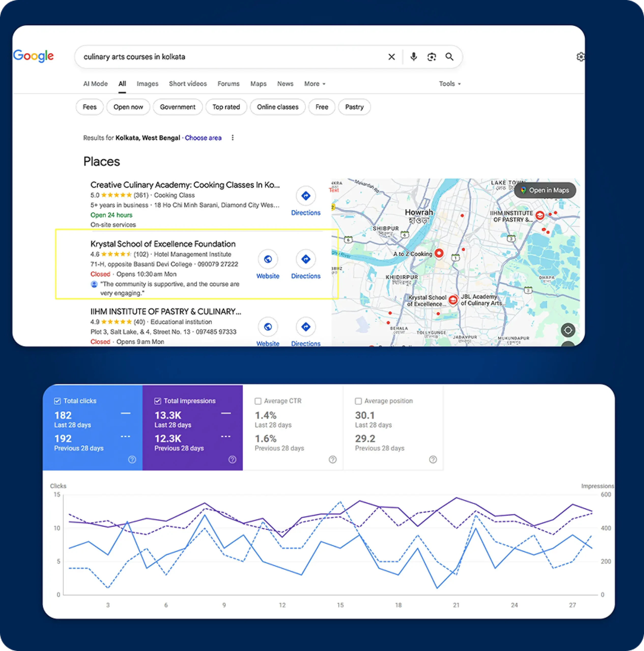
Task: Uncheck the Total clicks checkbox
Action: (57, 401)
